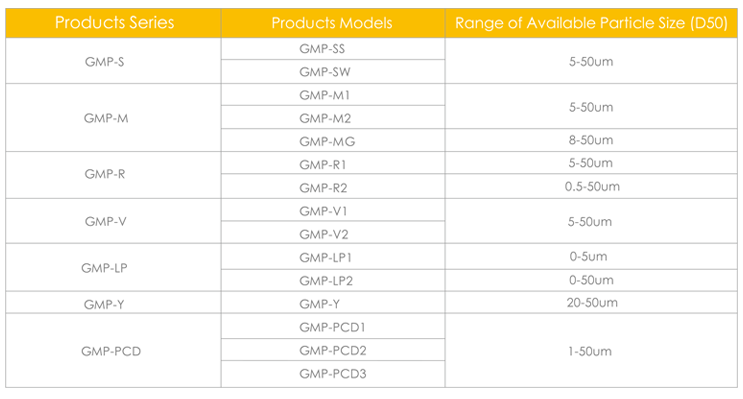This screenshot has width=743, height=399.
Task: Select the GMP-PCD3 model cell
Action: click(333, 374)
